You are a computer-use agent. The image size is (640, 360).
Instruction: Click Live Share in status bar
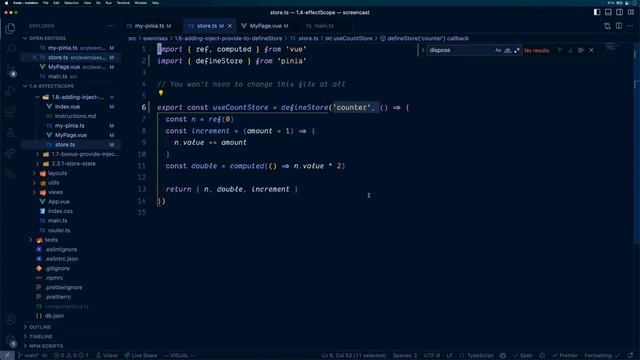click(141, 356)
